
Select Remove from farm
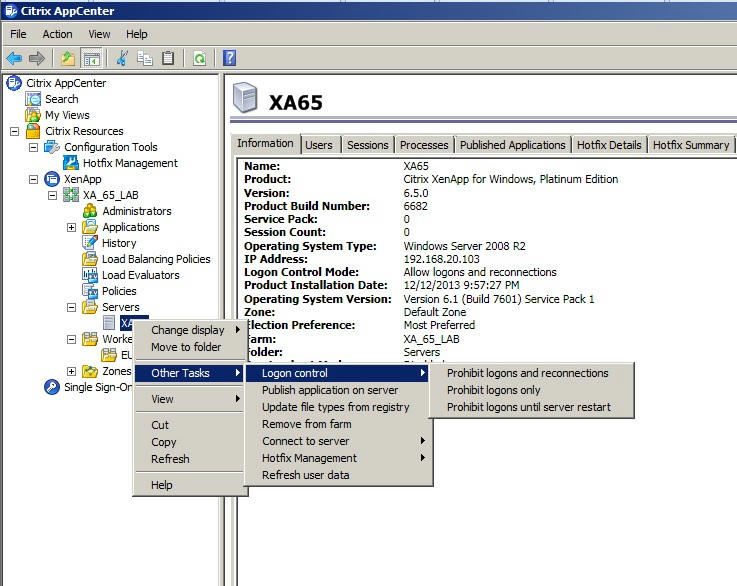point(337,424)
